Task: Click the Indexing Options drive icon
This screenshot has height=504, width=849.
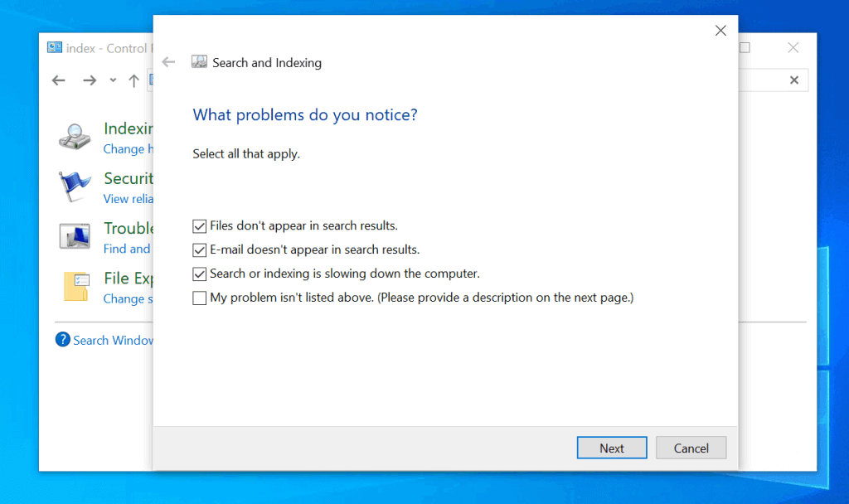Action: tap(75, 137)
